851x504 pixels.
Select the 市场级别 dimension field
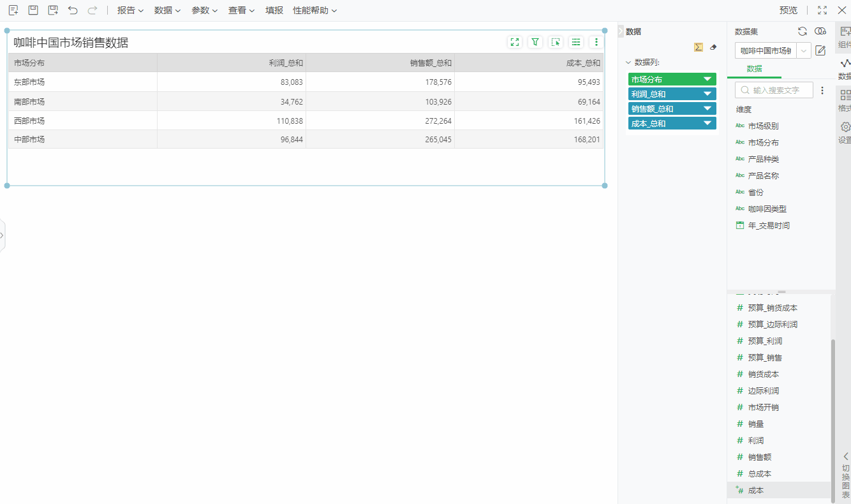click(763, 126)
